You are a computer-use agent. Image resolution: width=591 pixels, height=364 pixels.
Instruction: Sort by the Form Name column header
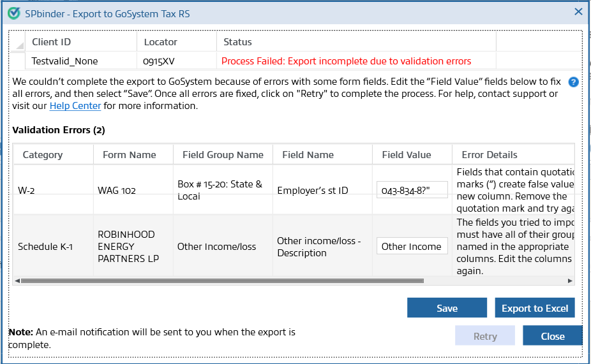pyautogui.click(x=129, y=154)
